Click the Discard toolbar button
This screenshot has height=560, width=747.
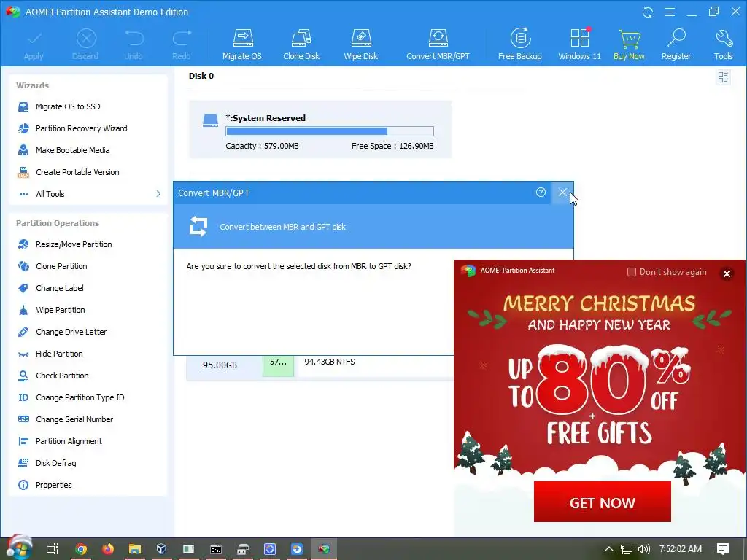(85, 44)
